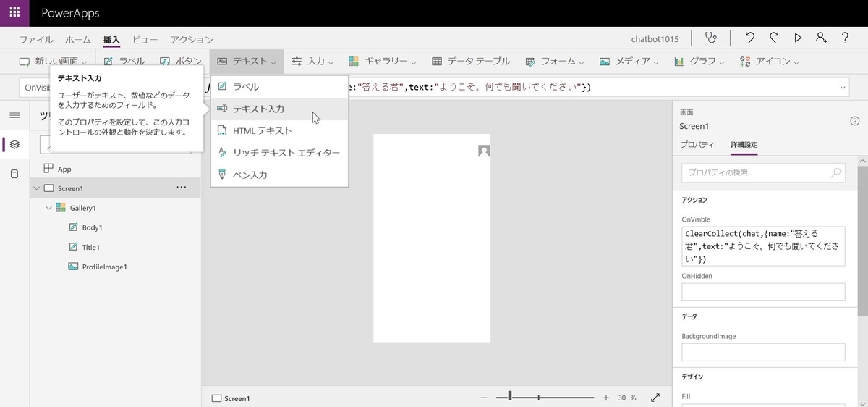Insert a データ テーブル control
The height and width of the screenshot is (407, 868).
click(x=471, y=62)
